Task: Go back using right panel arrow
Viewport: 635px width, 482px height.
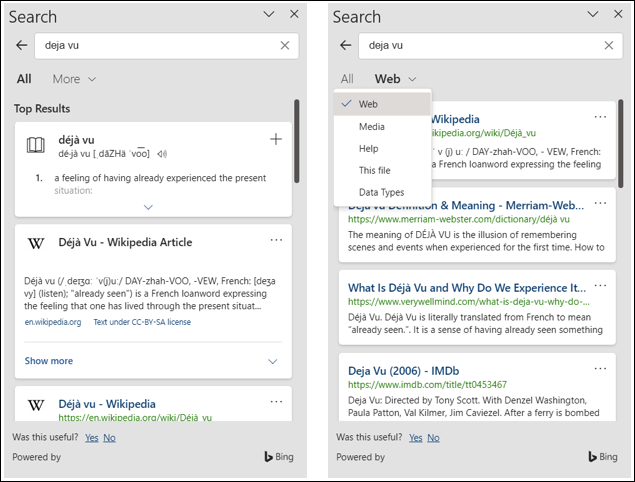Action: tap(345, 45)
